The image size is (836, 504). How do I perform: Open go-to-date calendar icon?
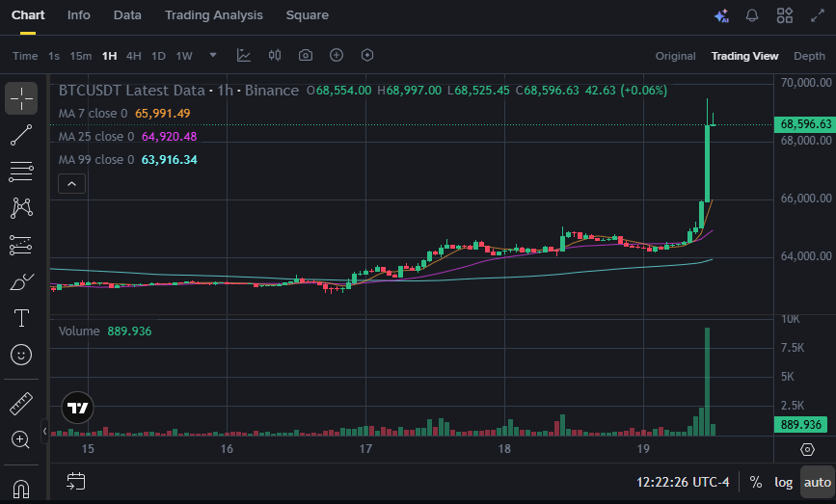pyautogui.click(x=76, y=481)
